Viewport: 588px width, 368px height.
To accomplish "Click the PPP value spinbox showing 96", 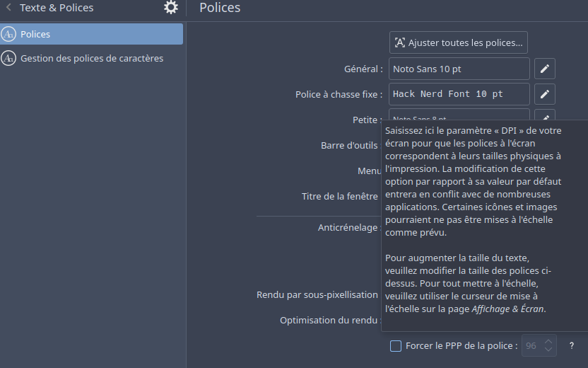I will click(x=539, y=345).
